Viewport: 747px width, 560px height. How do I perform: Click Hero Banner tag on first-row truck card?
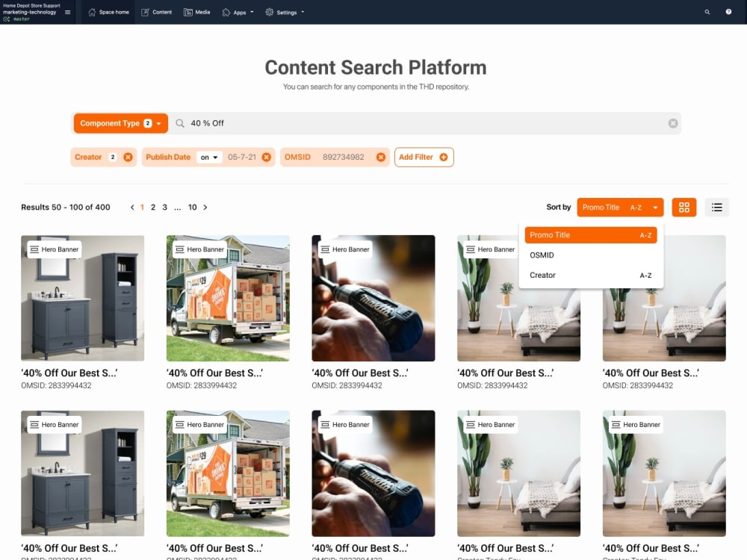[x=199, y=249]
